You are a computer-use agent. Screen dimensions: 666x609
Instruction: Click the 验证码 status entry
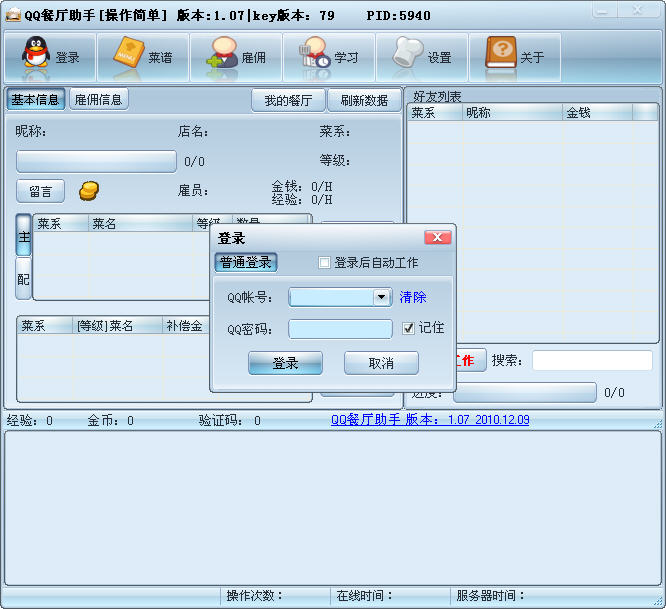coord(230,420)
